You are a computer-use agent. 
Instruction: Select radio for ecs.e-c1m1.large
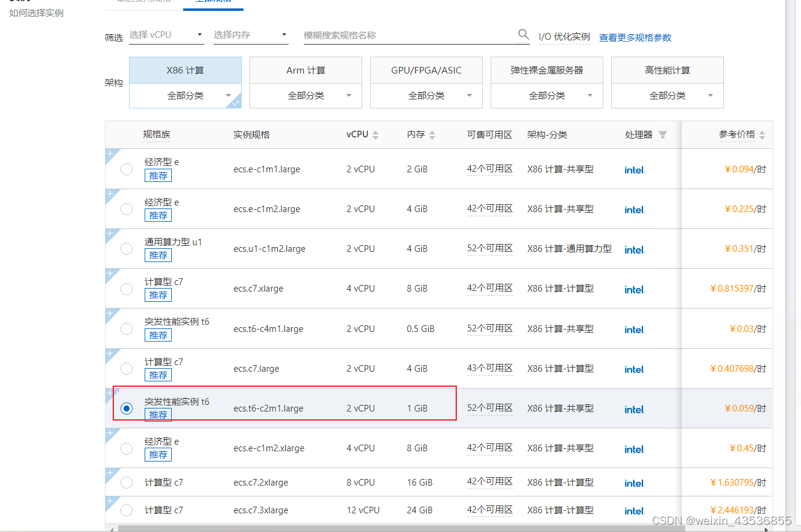[x=127, y=169]
